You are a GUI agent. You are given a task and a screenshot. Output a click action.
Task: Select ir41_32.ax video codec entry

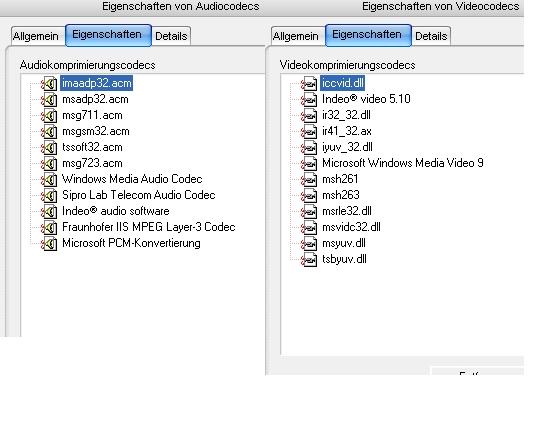pyautogui.click(x=347, y=131)
